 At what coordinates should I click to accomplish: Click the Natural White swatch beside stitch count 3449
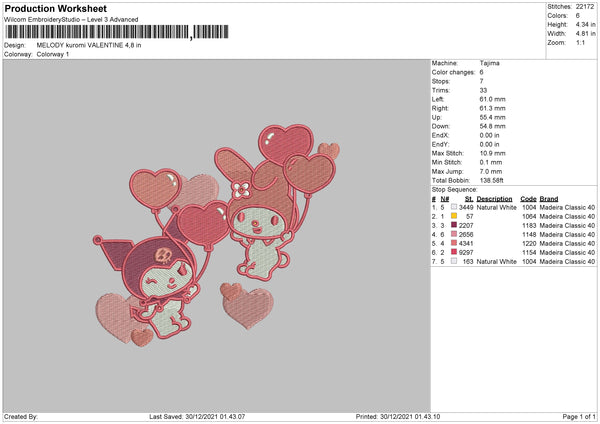point(454,207)
